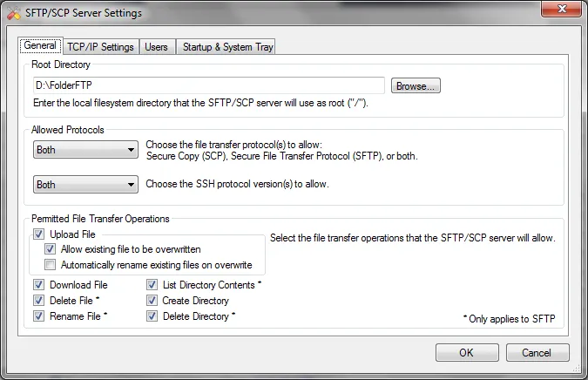Screen dimensions: 588x380
Task: Select the General tab
Action: click(x=40, y=46)
